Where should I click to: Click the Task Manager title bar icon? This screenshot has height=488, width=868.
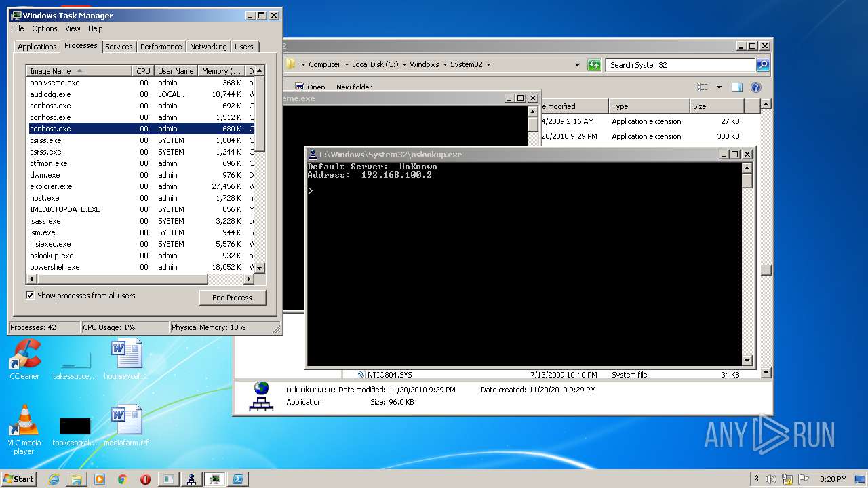tap(16, 15)
